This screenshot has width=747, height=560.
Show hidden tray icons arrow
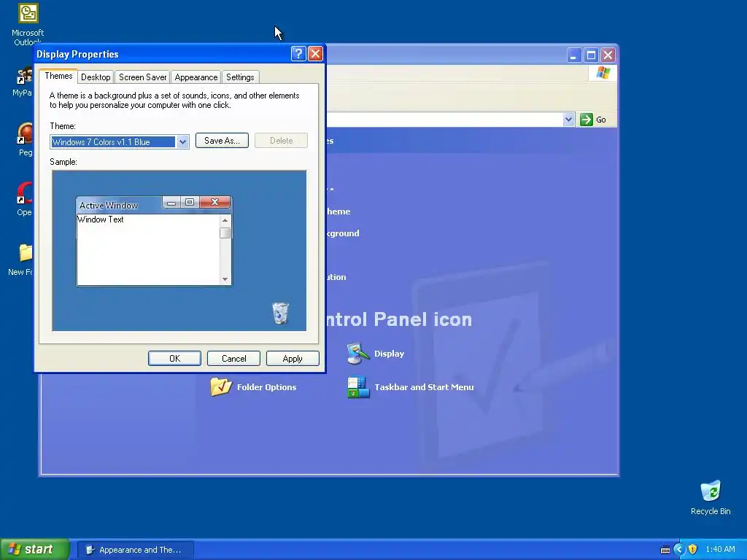[x=678, y=549]
